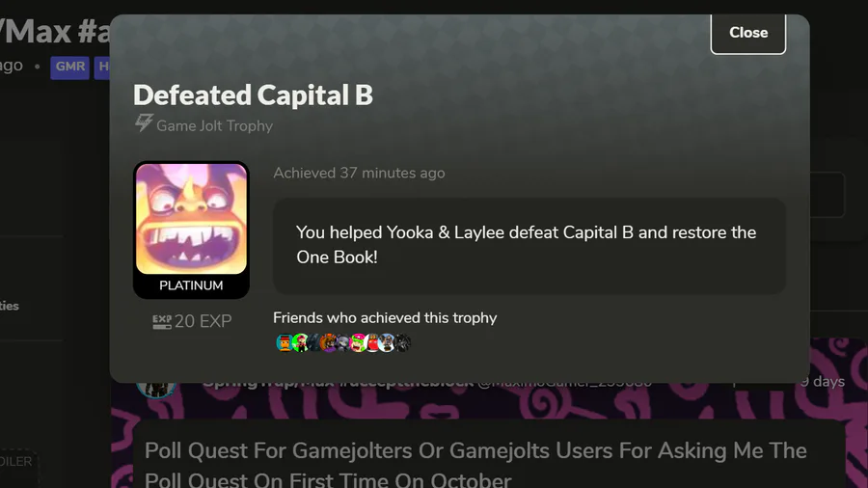The width and height of the screenshot is (868, 488).
Task: Open the friend avatar with bright green background
Action: point(300,342)
